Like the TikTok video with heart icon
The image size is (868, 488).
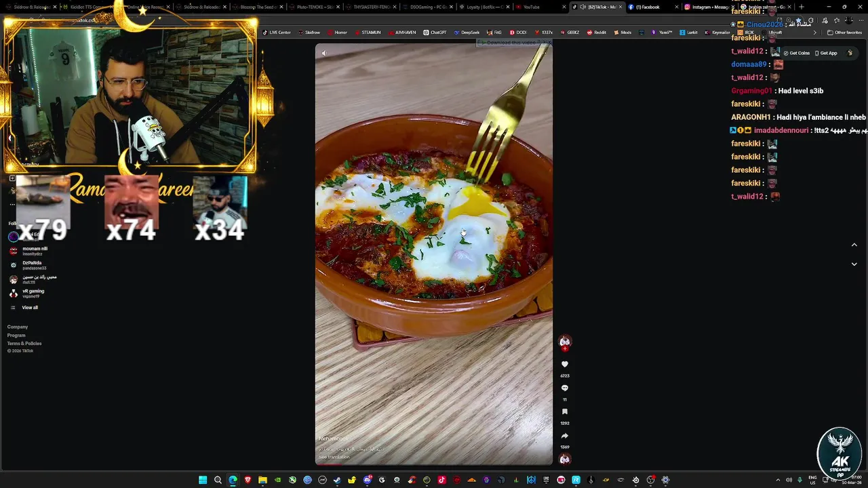[564, 365]
